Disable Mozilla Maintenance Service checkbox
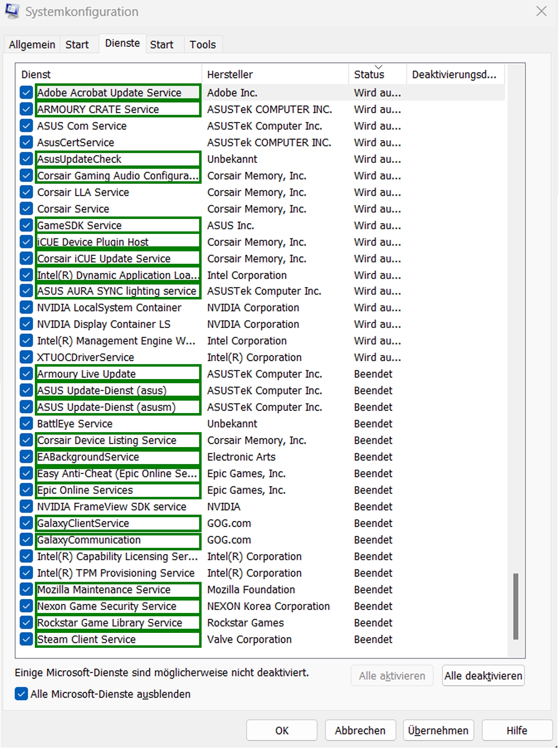 [x=26, y=589]
